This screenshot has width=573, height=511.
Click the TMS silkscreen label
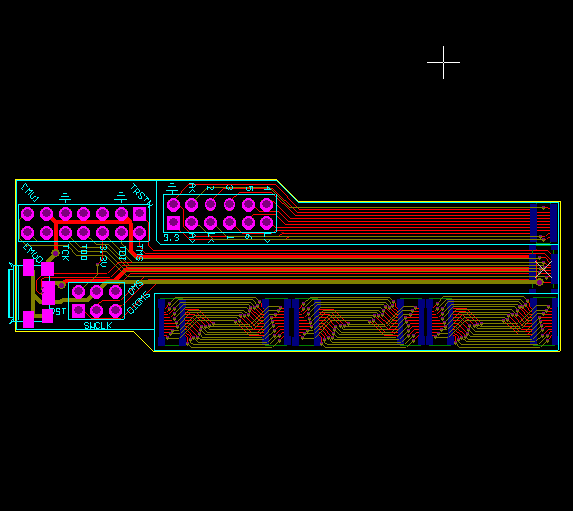click(x=139, y=253)
